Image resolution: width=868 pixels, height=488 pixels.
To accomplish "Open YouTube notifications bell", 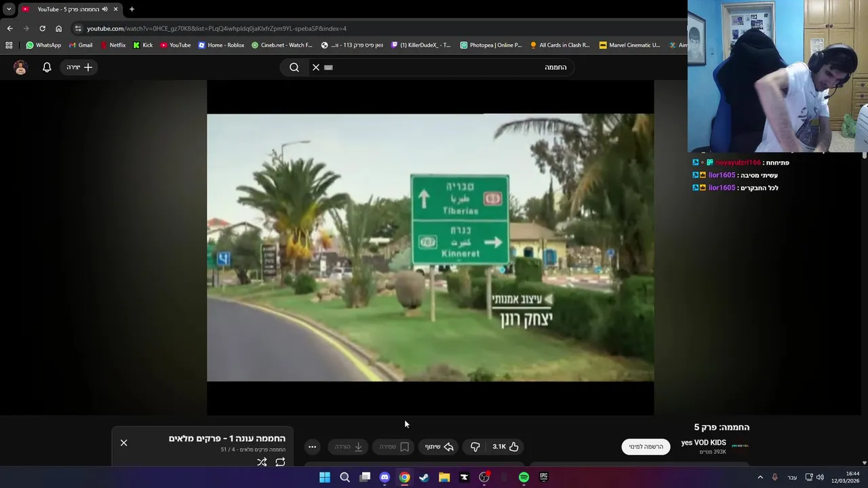I will (x=47, y=67).
